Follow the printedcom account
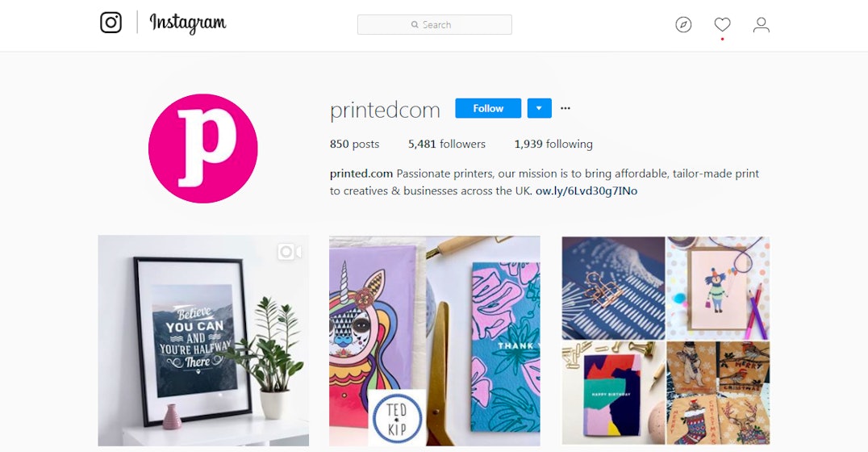Screen dimensions: 868x452 coord(488,108)
